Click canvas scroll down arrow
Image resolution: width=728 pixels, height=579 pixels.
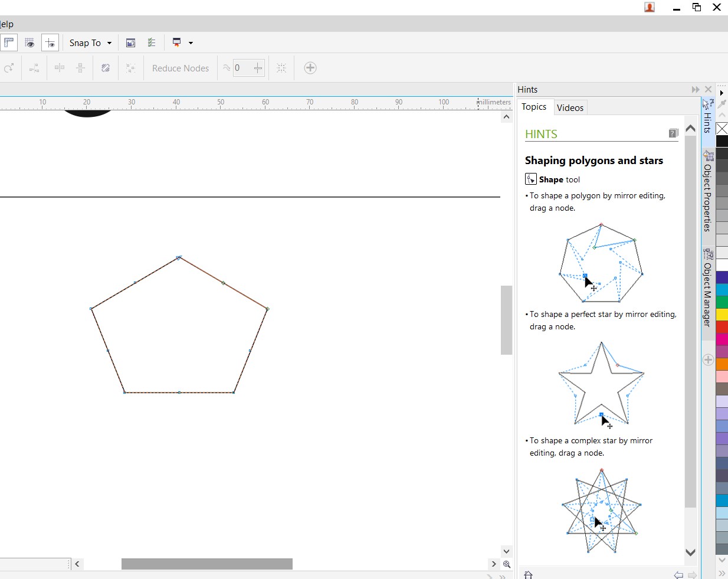[x=506, y=551]
